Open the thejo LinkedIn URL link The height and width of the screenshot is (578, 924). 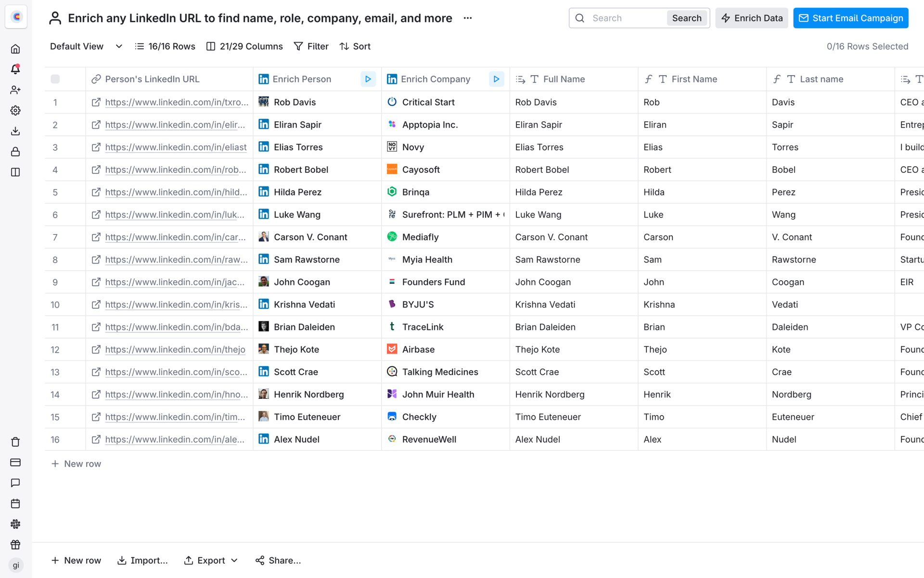pos(175,349)
